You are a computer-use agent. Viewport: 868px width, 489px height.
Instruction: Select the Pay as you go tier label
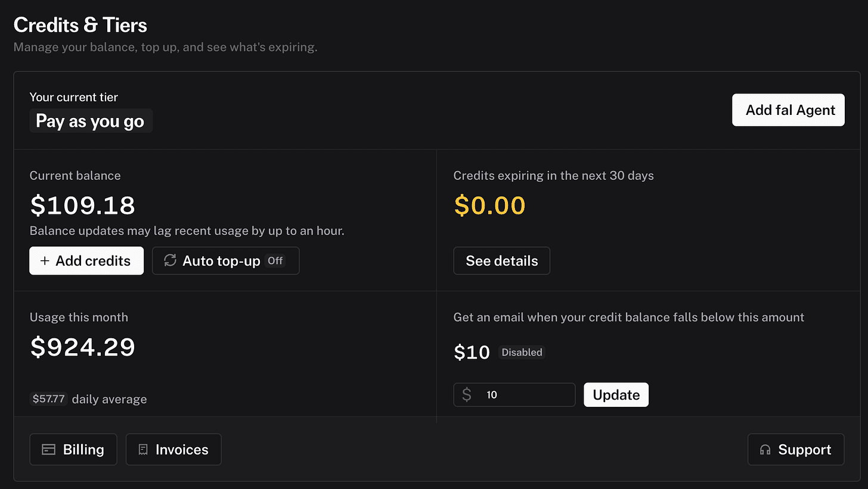91,121
